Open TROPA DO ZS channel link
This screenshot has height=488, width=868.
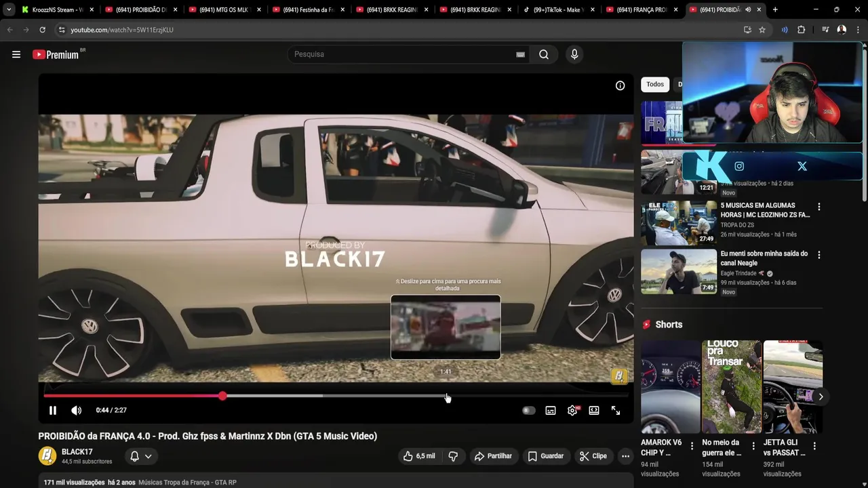[x=737, y=225]
